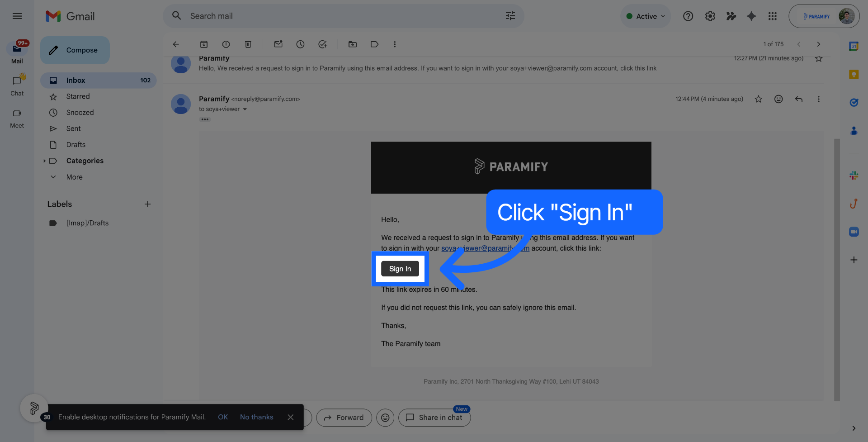Add conversation to Tasks
868x442 pixels.
click(x=322, y=44)
